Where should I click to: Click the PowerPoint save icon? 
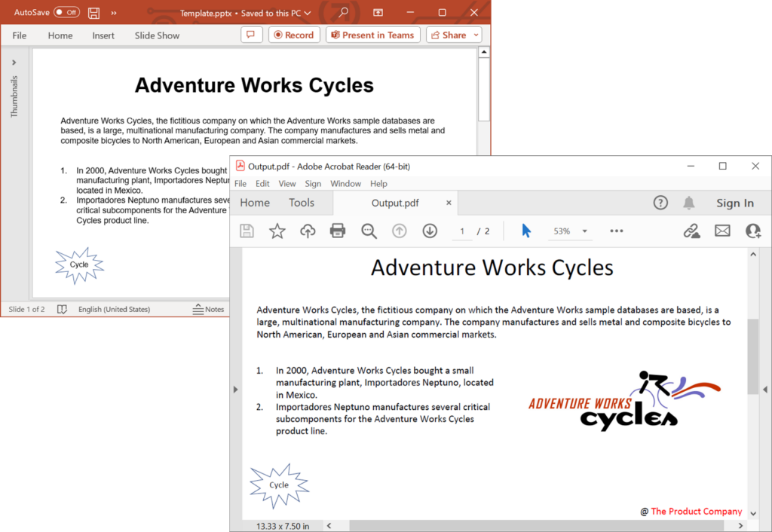(93, 13)
